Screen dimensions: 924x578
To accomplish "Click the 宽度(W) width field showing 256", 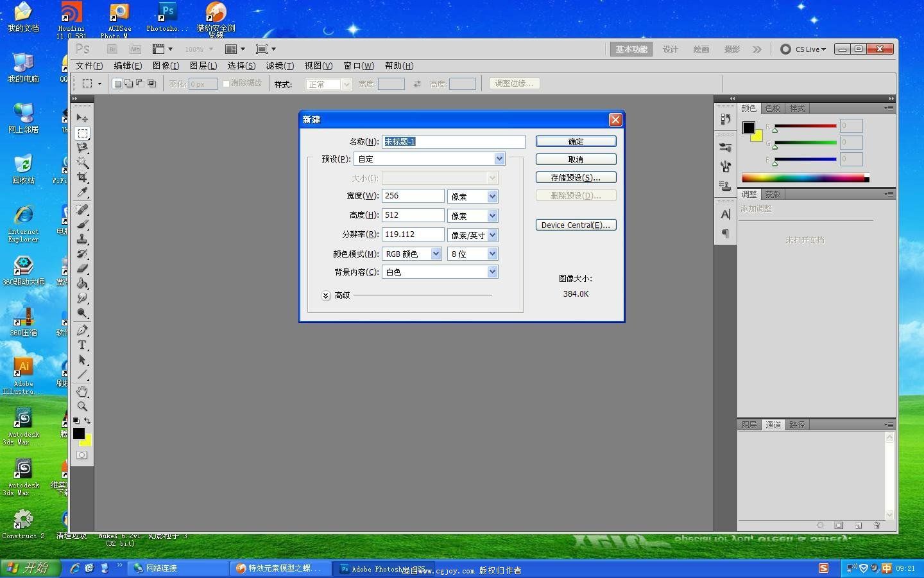I will [413, 196].
